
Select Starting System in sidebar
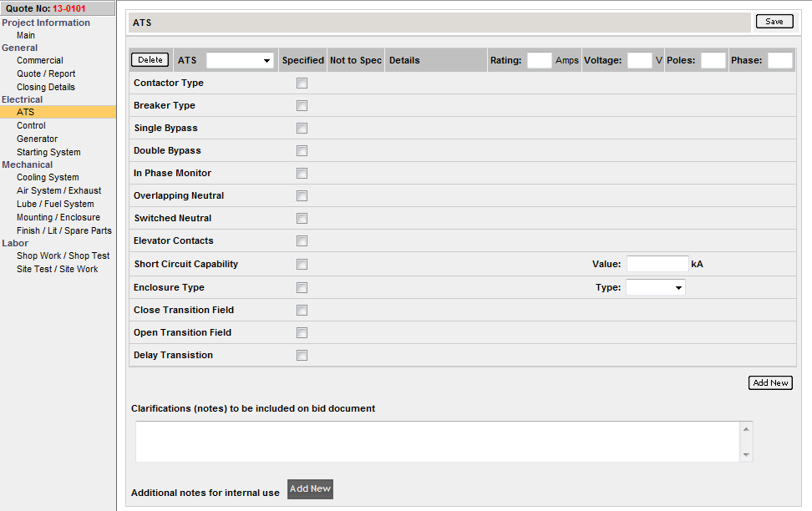pyautogui.click(x=48, y=152)
